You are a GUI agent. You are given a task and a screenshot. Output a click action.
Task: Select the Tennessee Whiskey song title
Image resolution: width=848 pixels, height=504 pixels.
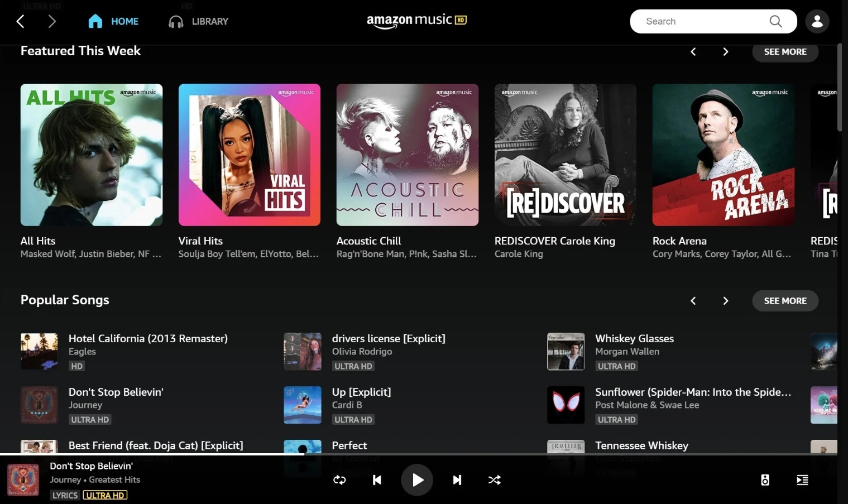641,445
